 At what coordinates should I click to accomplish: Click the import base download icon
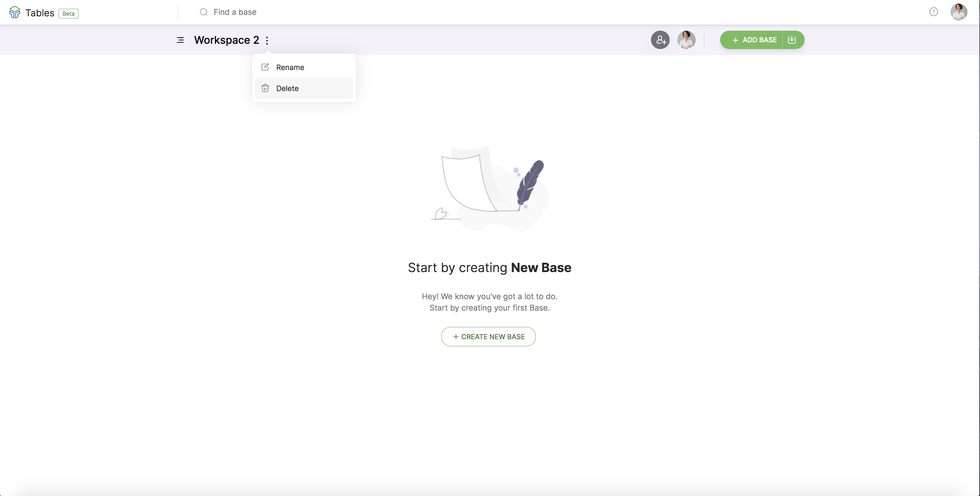792,40
